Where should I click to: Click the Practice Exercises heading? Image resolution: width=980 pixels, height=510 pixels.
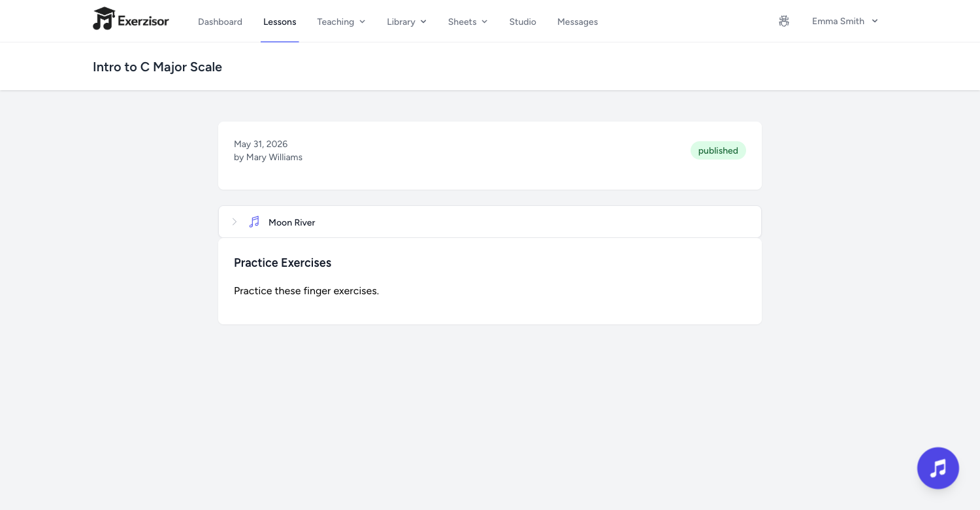(x=282, y=263)
